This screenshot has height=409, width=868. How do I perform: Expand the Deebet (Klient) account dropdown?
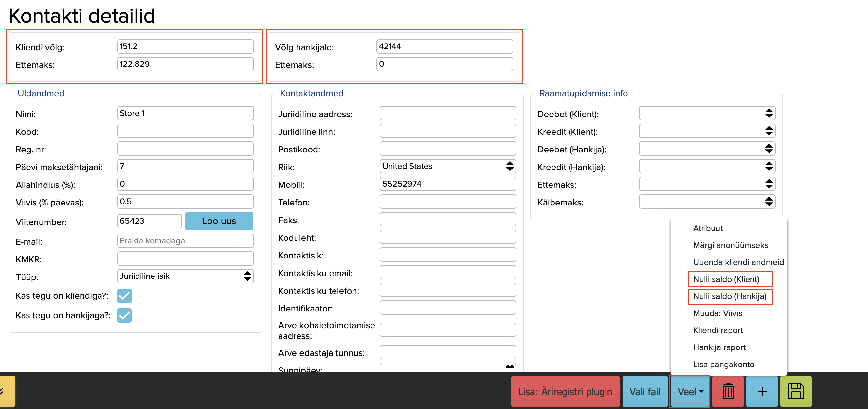click(x=707, y=114)
